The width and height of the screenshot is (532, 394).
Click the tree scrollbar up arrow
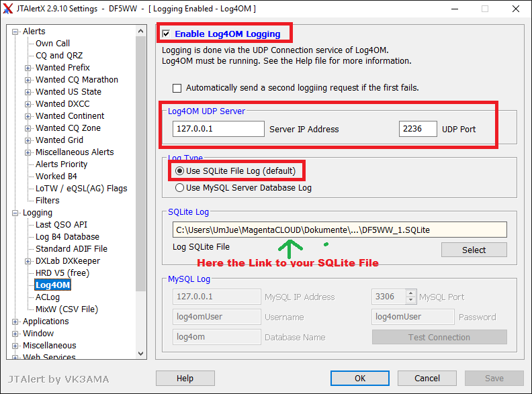pos(141,31)
